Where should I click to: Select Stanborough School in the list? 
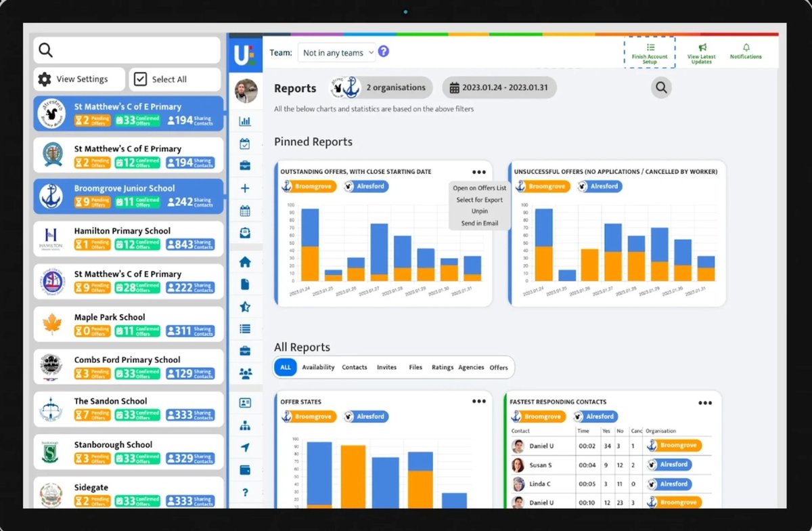pos(128,452)
